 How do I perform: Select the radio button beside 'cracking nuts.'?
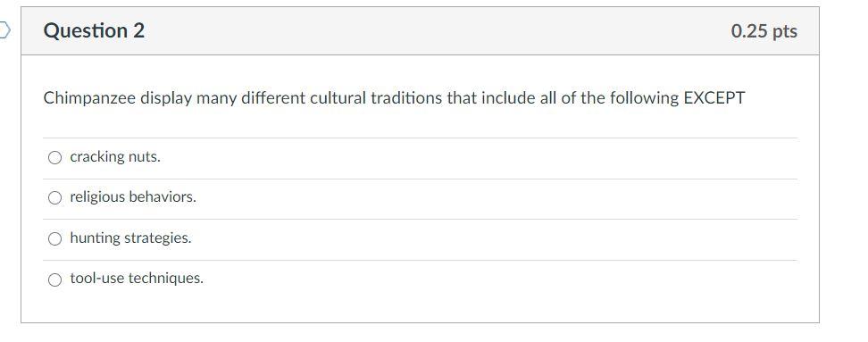click(54, 158)
